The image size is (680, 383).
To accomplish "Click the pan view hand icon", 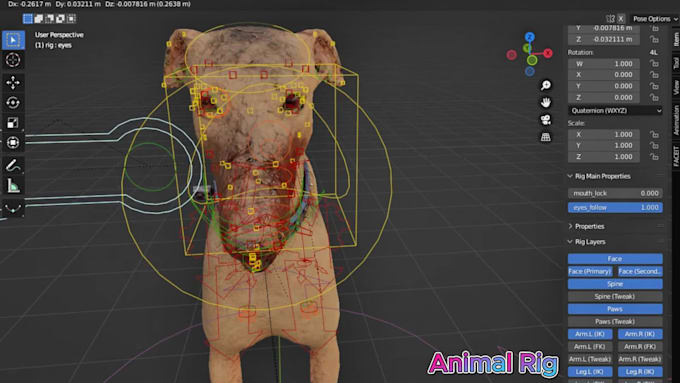I will click(546, 102).
